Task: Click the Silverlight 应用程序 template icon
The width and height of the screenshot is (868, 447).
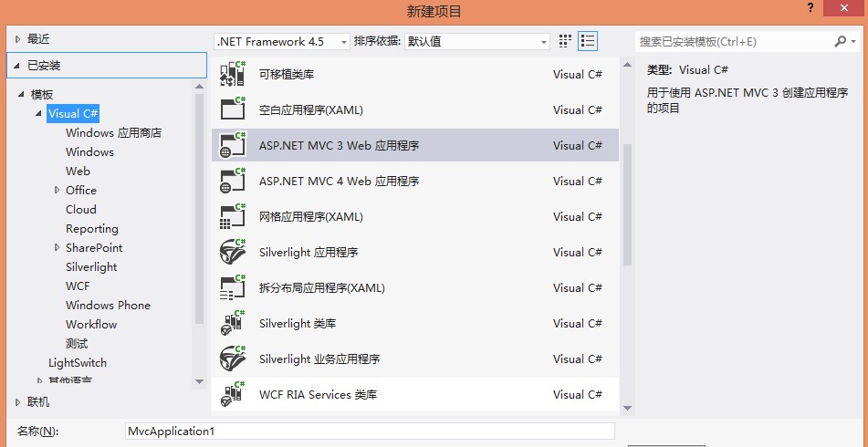Action: tap(233, 252)
